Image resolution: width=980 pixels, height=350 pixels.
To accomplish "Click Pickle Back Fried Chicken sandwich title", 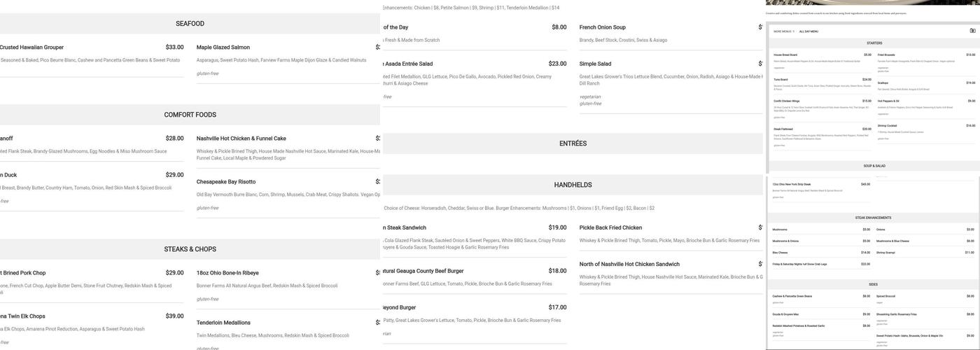I will click(610, 227).
